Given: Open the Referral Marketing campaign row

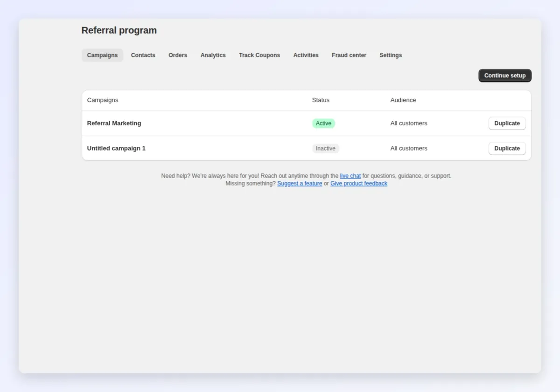Looking at the screenshot, I should [x=307, y=123].
